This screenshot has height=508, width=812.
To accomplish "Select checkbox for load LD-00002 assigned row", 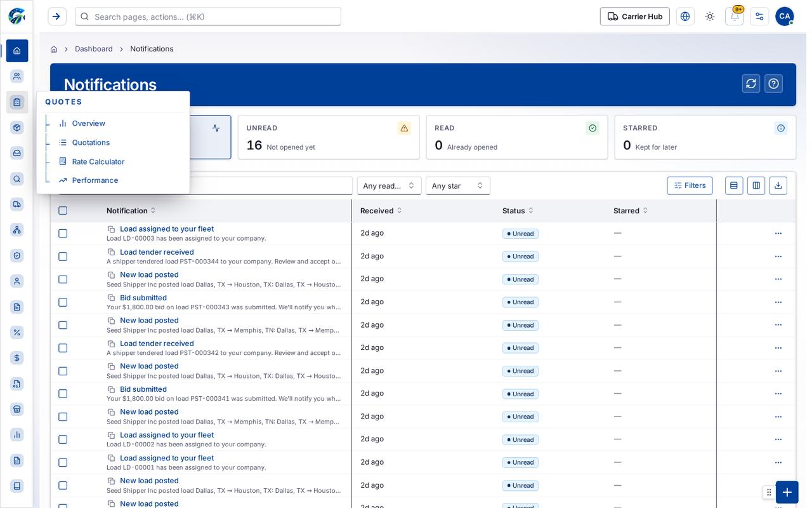I will point(63,439).
